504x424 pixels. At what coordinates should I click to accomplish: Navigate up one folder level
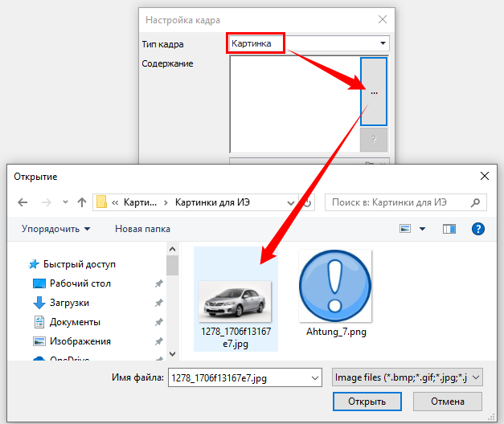tap(81, 202)
